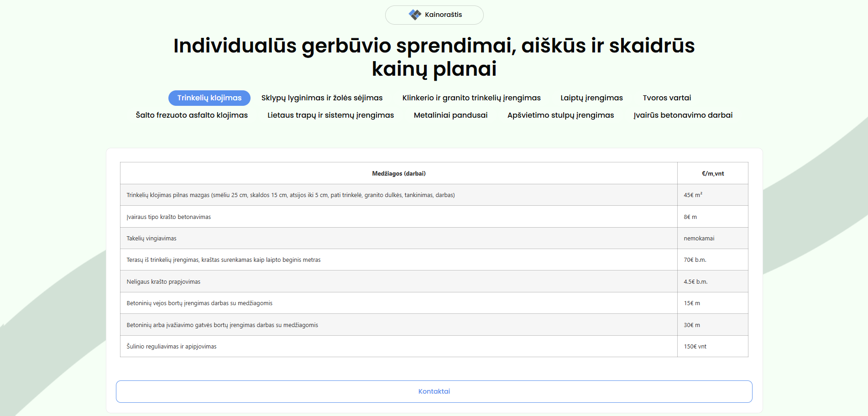
Task: Click the €/m,vnt column header
Action: [x=712, y=173]
